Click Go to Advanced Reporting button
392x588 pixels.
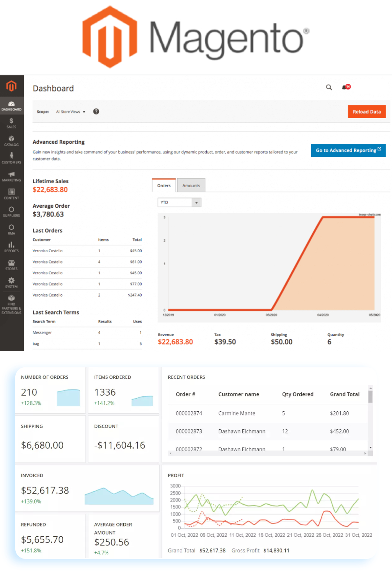click(348, 150)
